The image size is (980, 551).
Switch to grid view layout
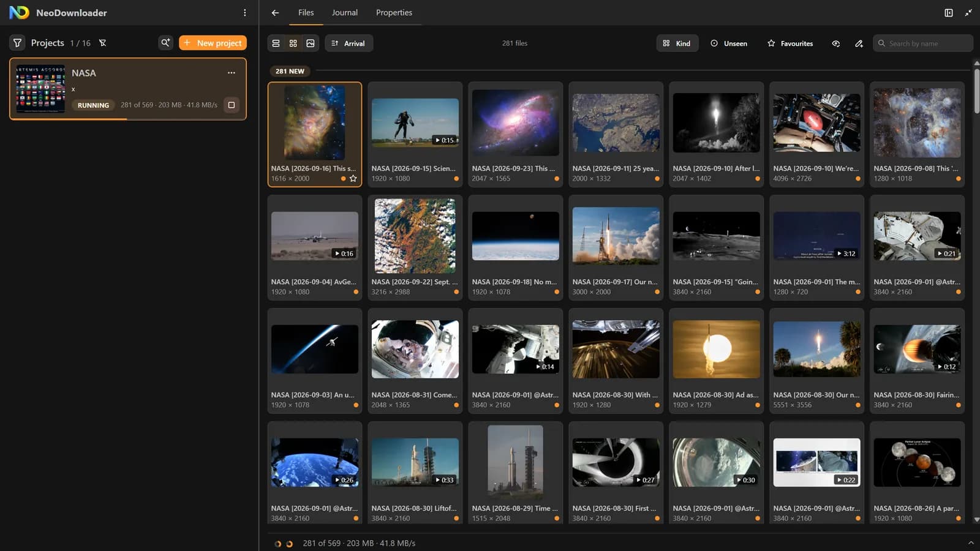(293, 43)
